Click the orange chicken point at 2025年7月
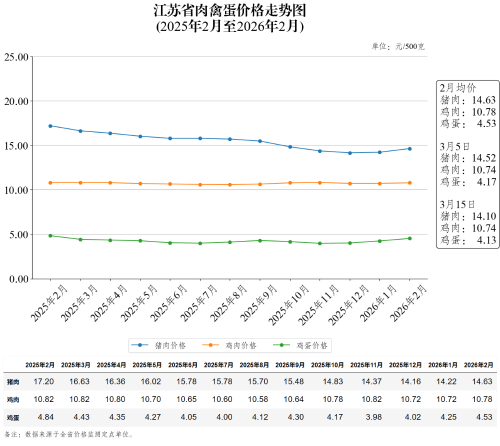 tap(200, 185)
